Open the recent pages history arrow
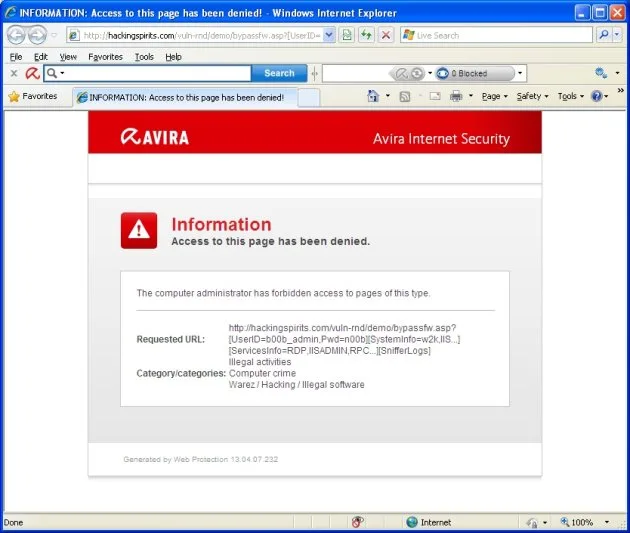 (x=54, y=35)
